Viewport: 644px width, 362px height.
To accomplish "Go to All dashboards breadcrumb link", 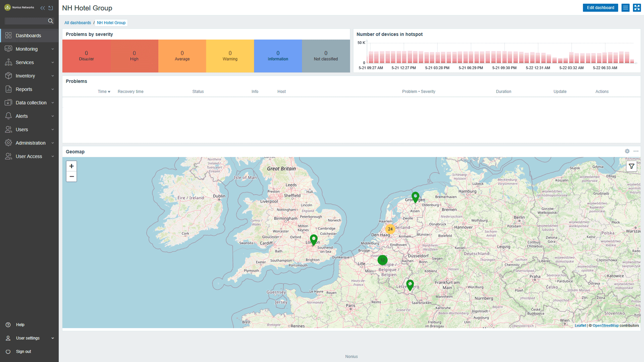I will pos(77,23).
